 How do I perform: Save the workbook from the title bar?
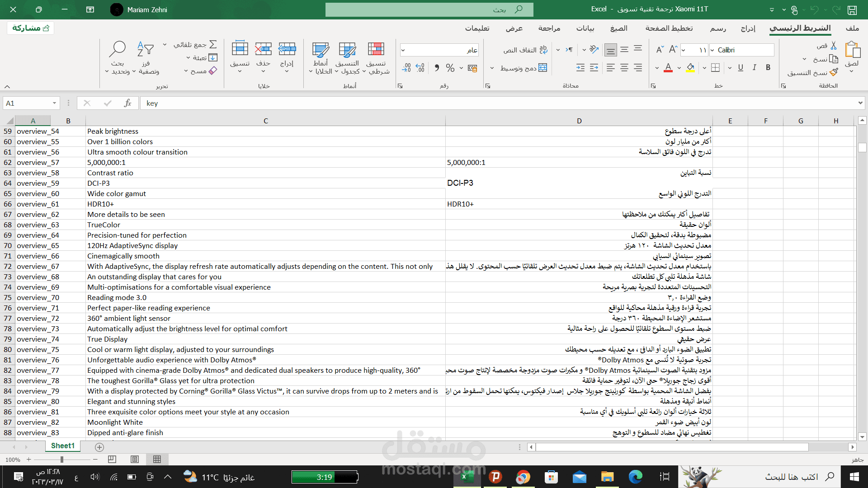tap(852, 10)
